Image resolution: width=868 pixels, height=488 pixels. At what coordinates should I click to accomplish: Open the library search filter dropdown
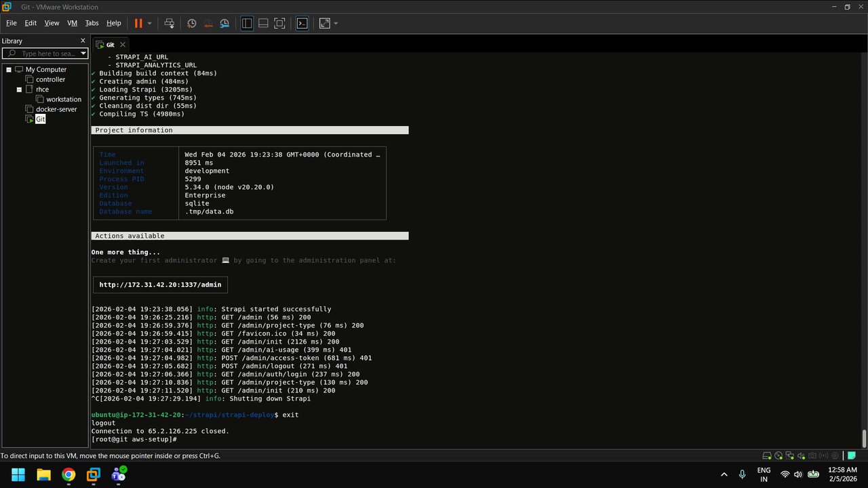(x=83, y=54)
